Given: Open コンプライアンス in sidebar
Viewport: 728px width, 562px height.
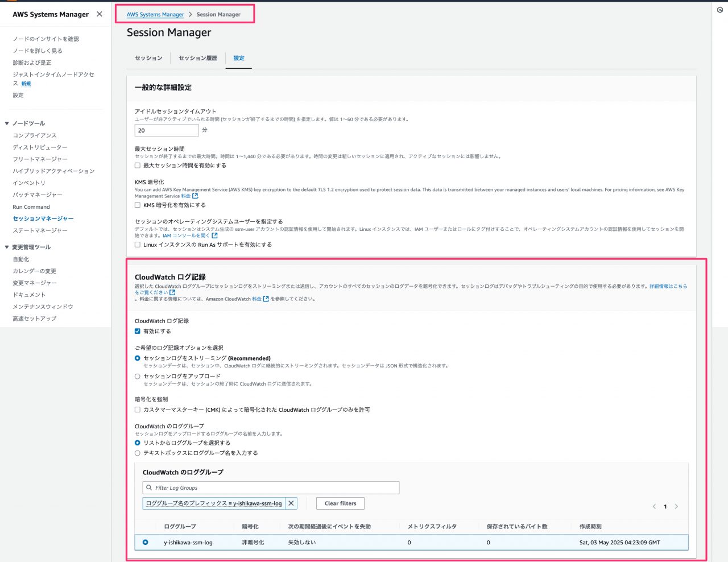Looking at the screenshot, I should coord(35,136).
